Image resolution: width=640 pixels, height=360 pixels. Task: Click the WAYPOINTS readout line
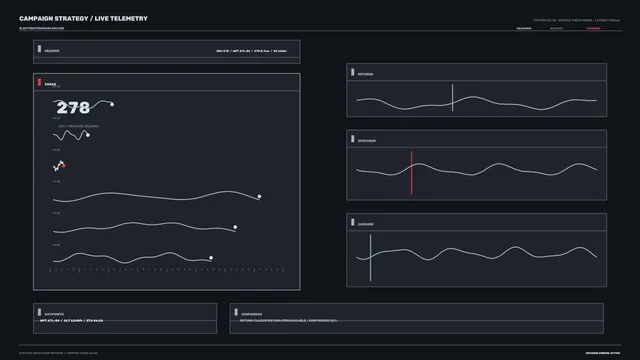[x=71, y=321]
